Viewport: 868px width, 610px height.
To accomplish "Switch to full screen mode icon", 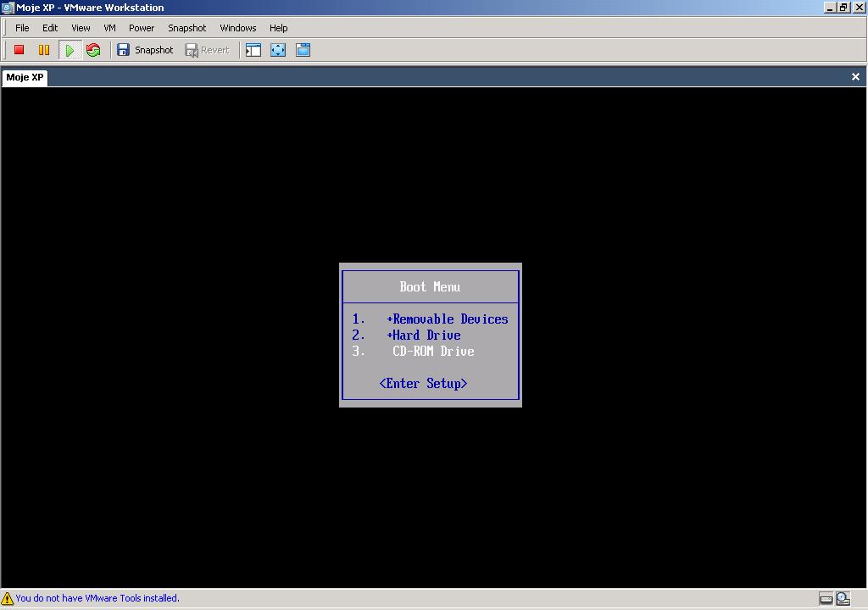I will pos(278,50).
